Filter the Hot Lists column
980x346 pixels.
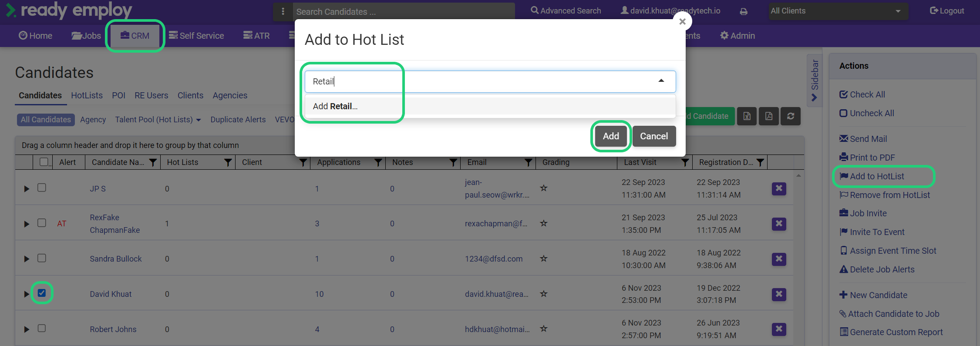(228, 162)
